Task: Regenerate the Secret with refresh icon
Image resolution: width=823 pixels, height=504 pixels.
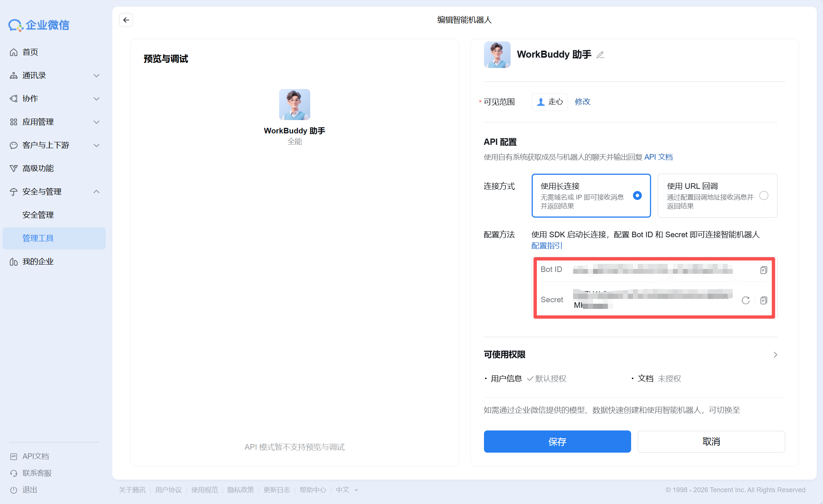Action: click(745, 300)
